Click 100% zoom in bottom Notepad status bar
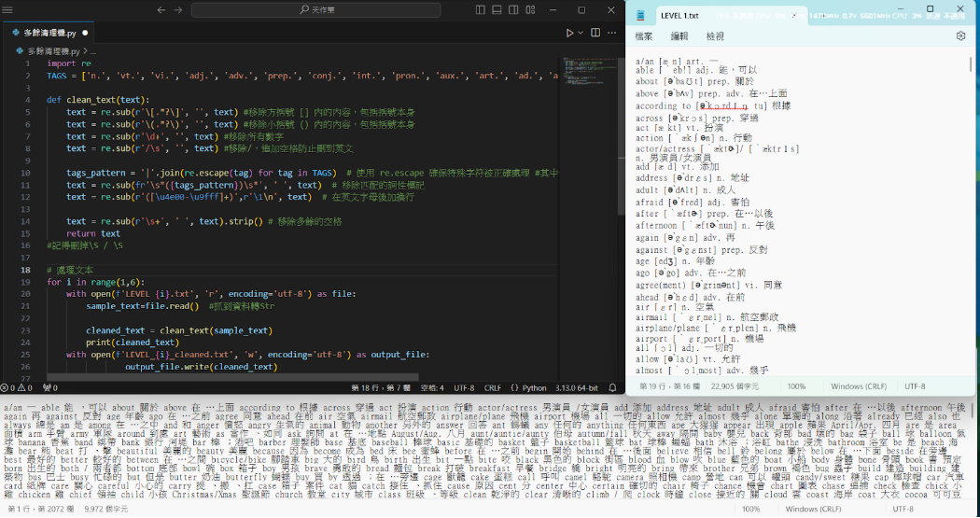 point(750,510)
